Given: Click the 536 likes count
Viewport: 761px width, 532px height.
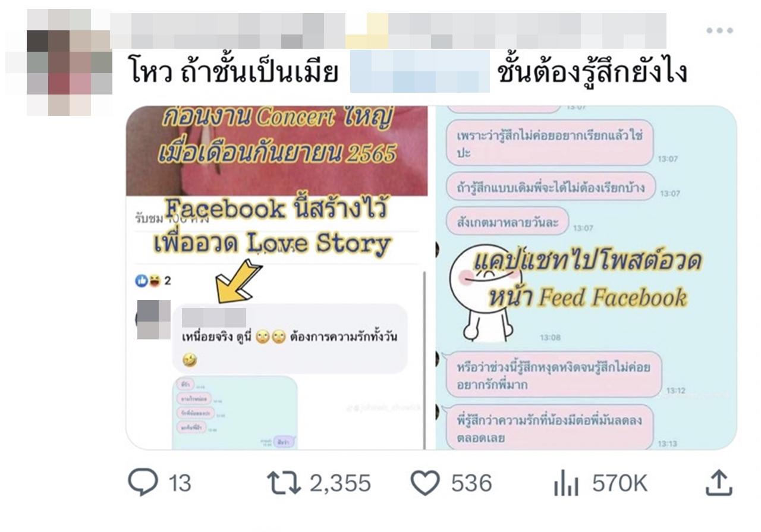Looking at the screenshot, I should click(471, 483).
